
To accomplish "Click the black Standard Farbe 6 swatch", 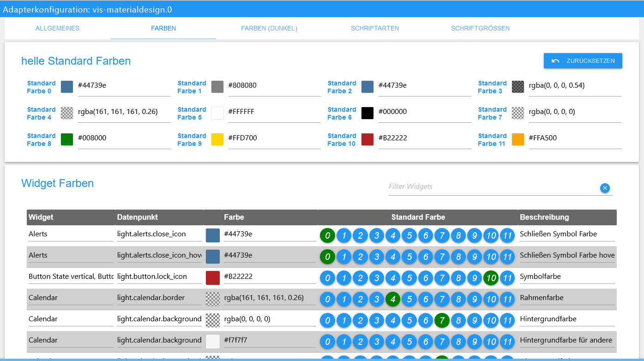I will click(x=367, y=113).
